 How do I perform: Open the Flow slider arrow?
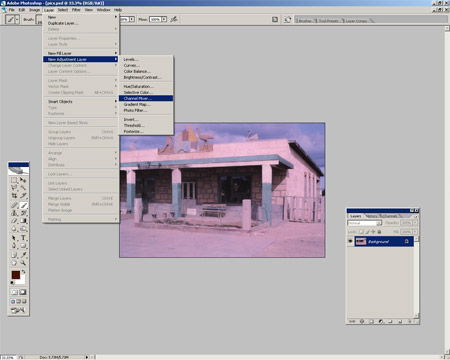[164, 19]
